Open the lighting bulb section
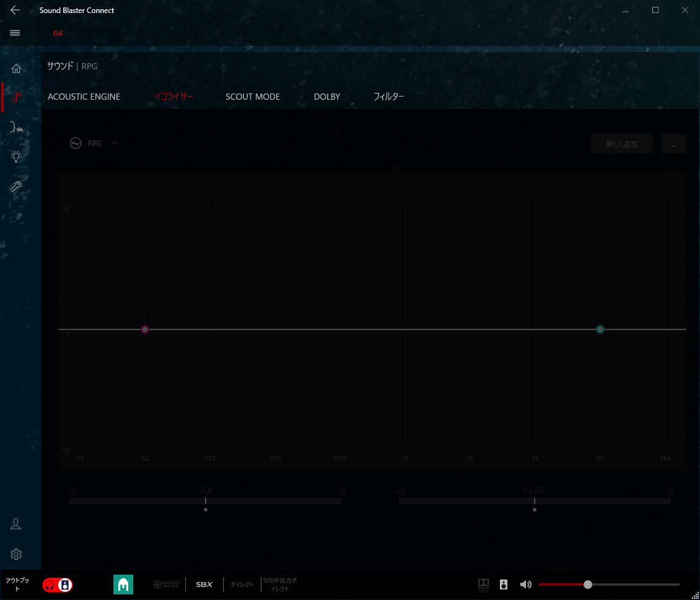 tap(16, 157)
